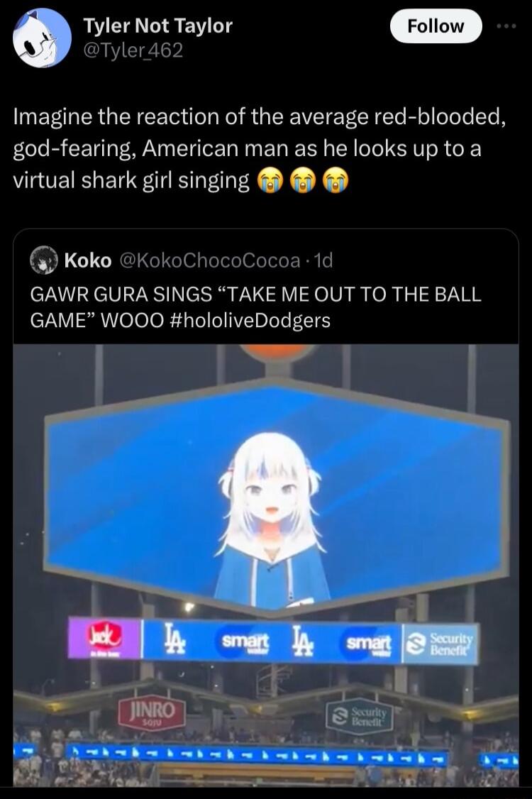Play the Gawr Gura stadium video

[x=266, y=566]
